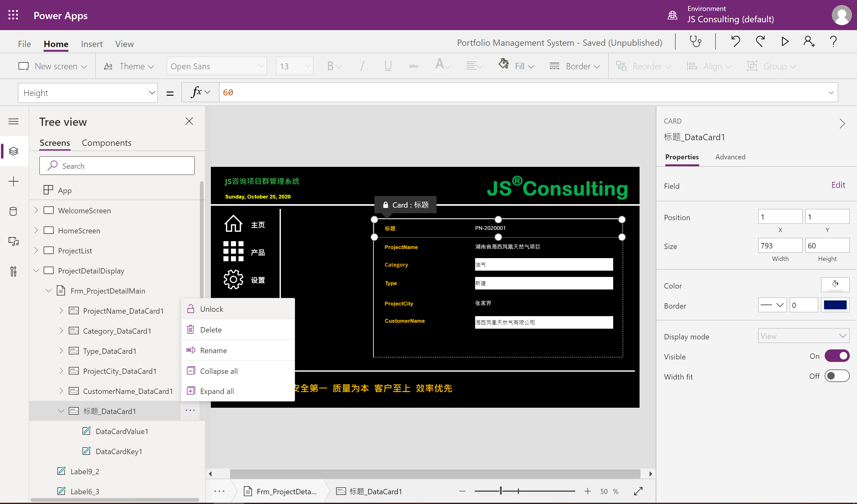Open the View menu tab
Screen dimensions: 857x504
(x=125, y=44)
